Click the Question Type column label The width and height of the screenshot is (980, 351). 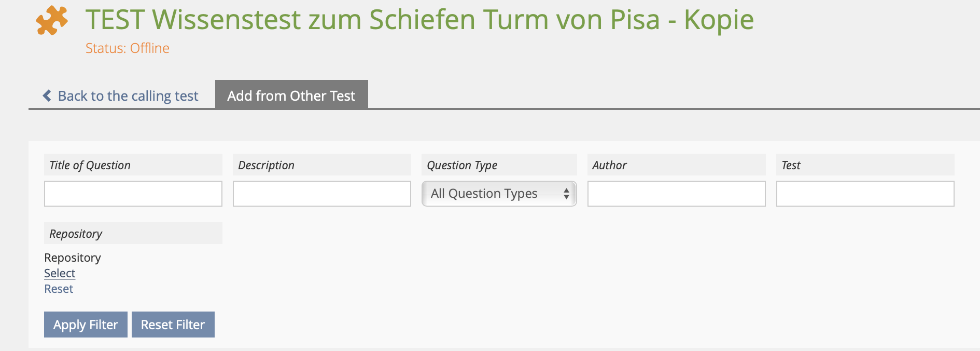click(x=462, y=165)
